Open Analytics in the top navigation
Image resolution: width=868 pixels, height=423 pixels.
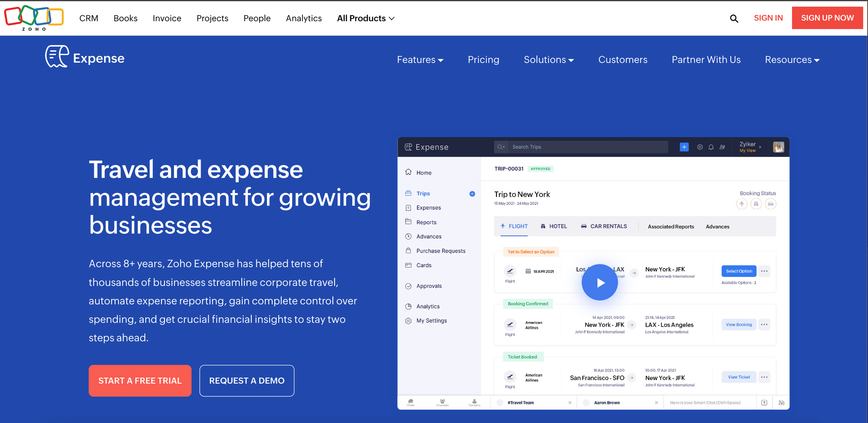304,18
